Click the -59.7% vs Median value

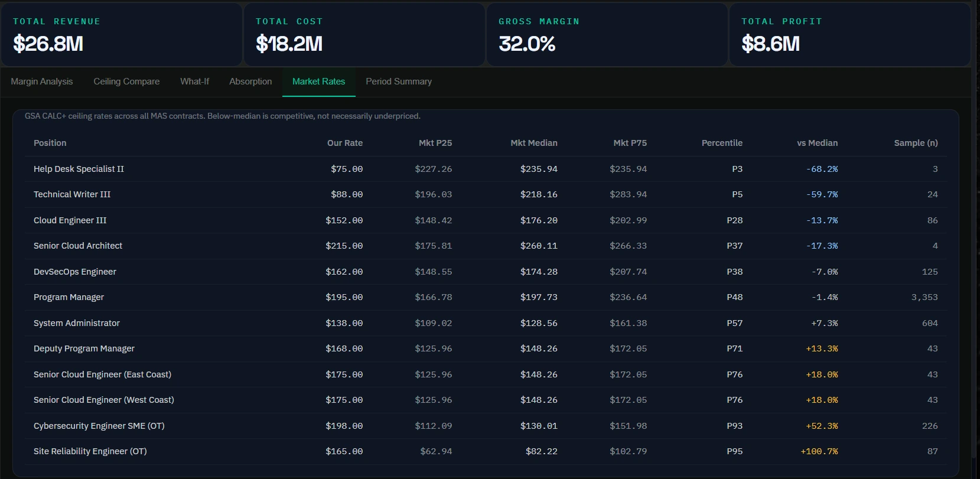[x=822, y=194]
